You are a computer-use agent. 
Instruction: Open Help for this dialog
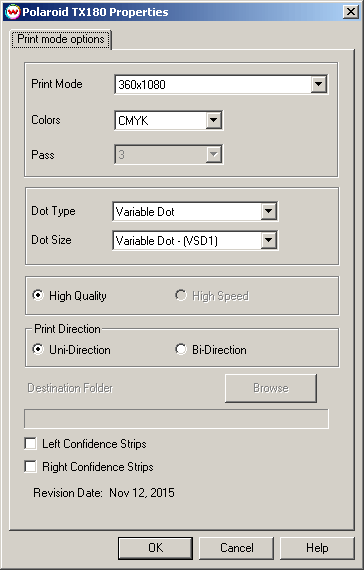(317, 548)
